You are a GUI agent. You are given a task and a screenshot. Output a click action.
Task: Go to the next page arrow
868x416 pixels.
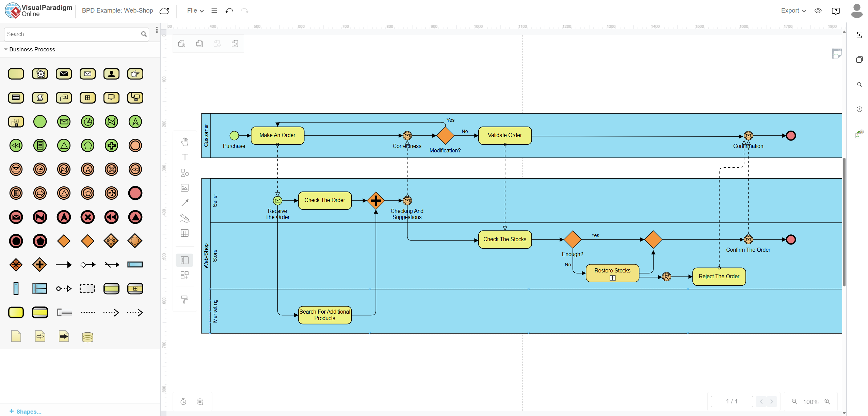(x=772, y=401)
